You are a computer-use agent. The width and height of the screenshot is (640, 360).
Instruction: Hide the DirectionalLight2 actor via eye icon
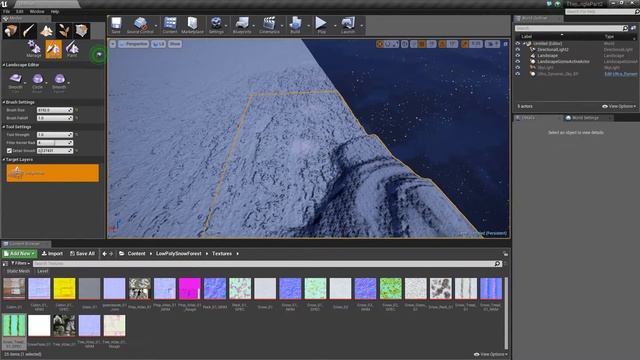(518, 49)
